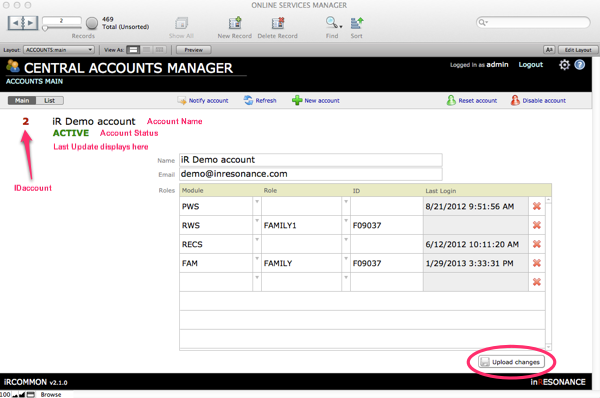Click the Delete Record toolbar icon
600x398 pixels.
pyautogui.click(x=278, y=23)
